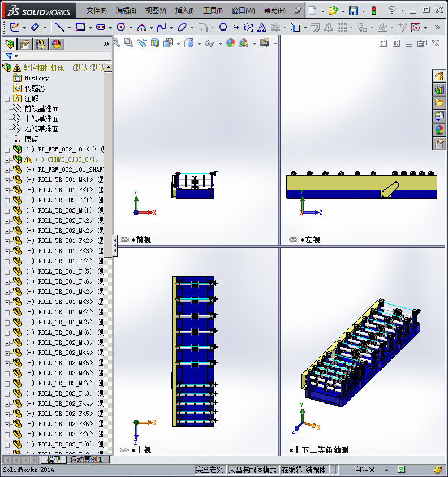
Task: Open the FeatureManager design tree tab
Action: tap(9, 44)
